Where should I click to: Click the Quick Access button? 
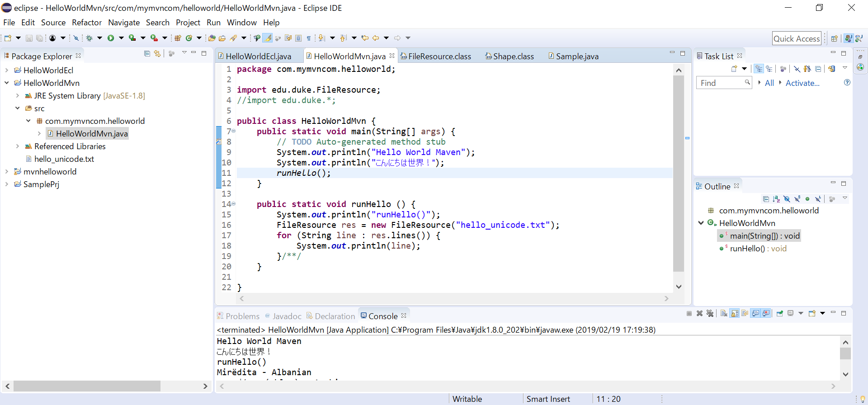pos(797,38)
